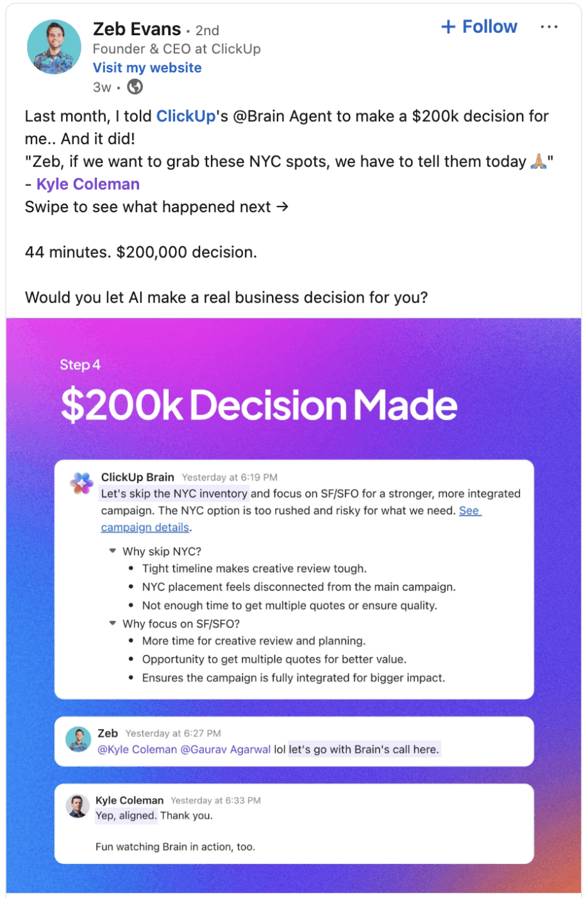Image resolution: width=588 pixels, height=898 pixels.
Task: Click the @Kyle Coleman mention in Zeb's message
Action: (x=137, y=750)
